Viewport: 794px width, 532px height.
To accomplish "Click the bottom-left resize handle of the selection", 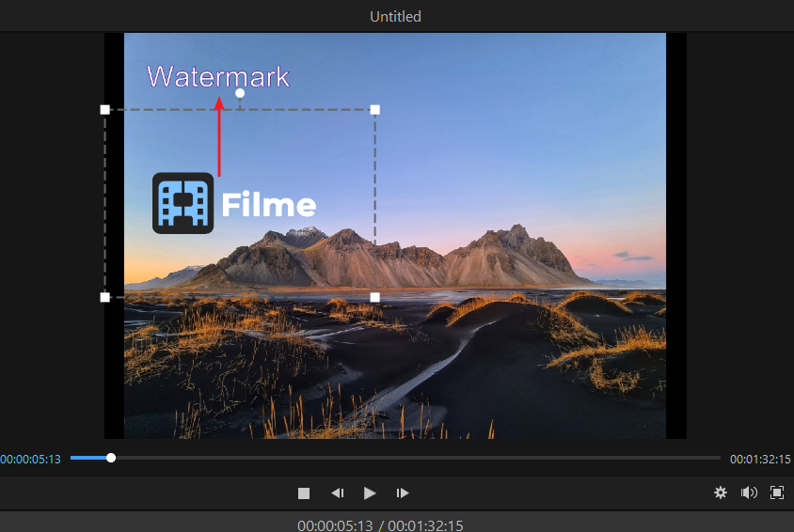I will [x=104, y=297].
